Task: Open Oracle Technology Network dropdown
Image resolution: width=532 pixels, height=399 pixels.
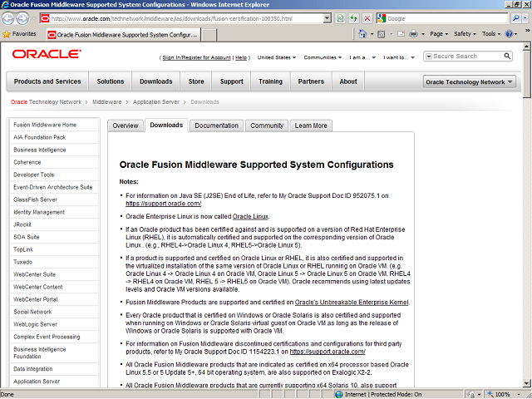Action: (x=469, y=81)
